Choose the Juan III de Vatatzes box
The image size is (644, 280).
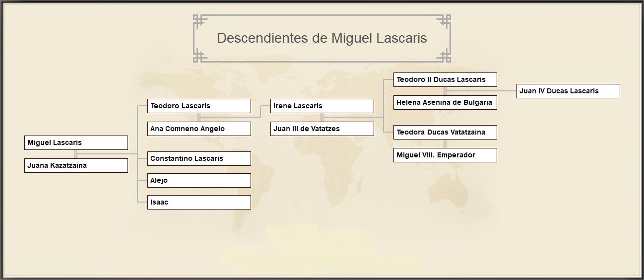point(322,129)
